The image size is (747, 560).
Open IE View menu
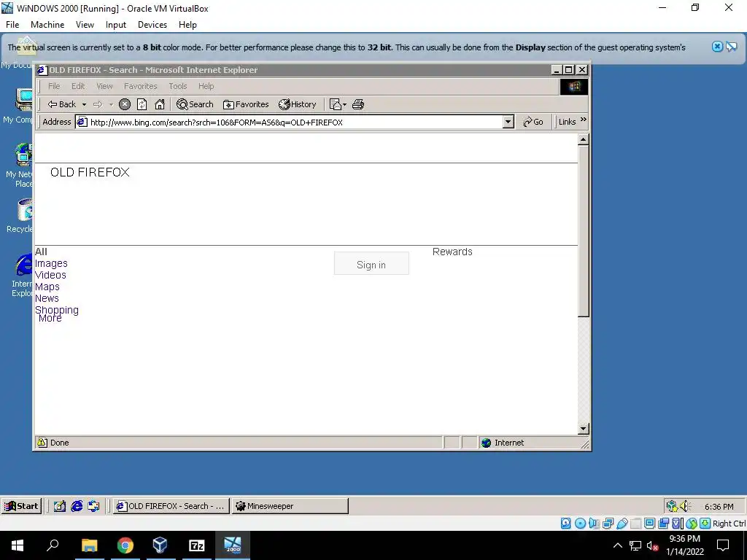pos(104,86)
